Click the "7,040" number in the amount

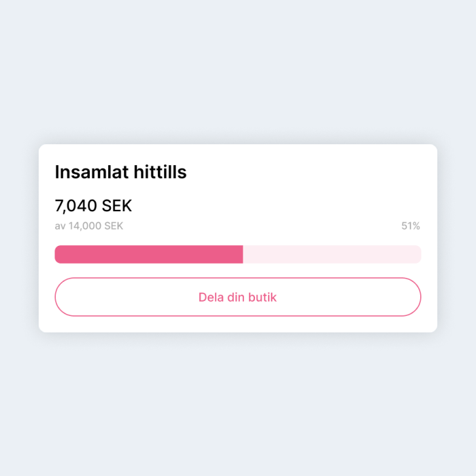[x=77, y=206]
